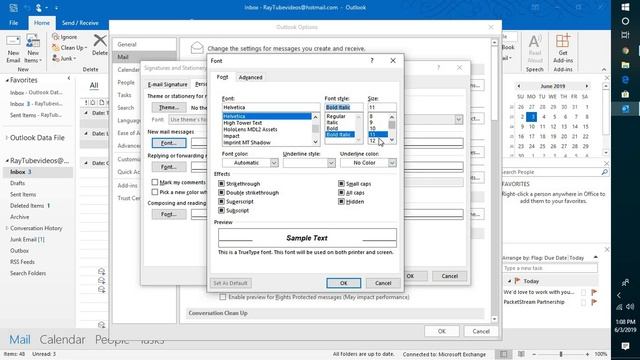Open the Action Center notification icon
Viewport: 640px width, 360px height.
[625, 346]
